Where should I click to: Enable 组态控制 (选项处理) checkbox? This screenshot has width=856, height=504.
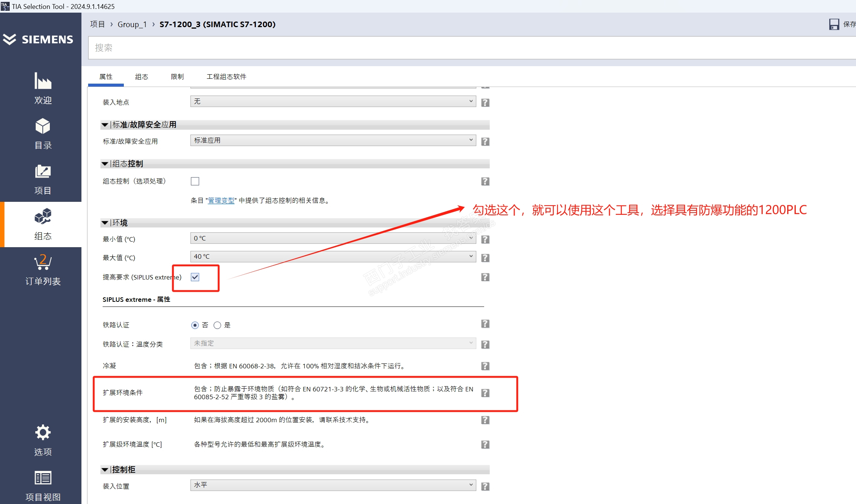[x=195, y=181]
